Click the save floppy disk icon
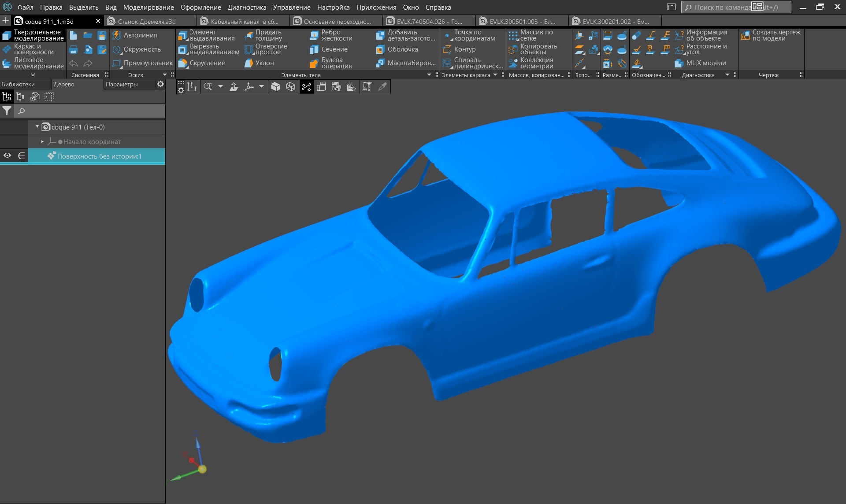This screenshot has height=504, width=846. point(102,35)
